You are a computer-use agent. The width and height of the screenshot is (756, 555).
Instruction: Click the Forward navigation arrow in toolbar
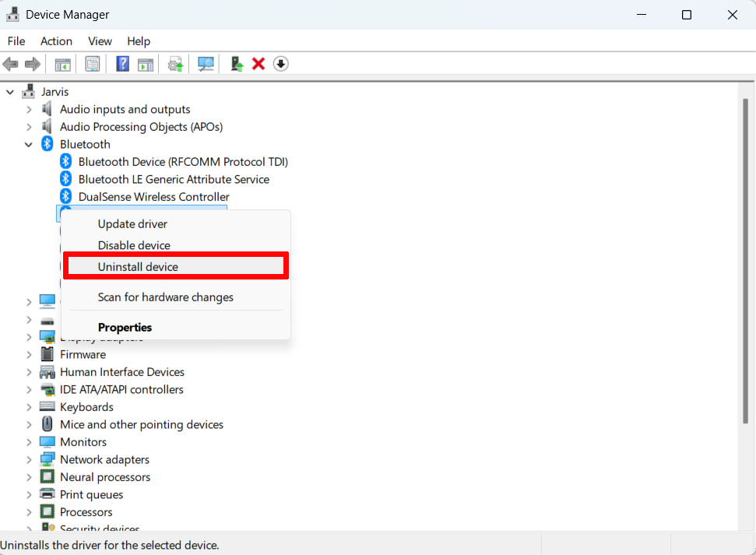coord(32,63)
